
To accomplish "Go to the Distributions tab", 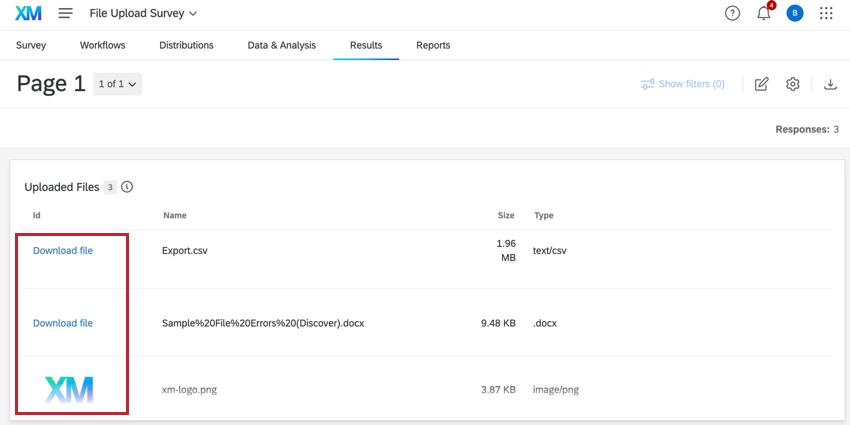I will point(186,45).
